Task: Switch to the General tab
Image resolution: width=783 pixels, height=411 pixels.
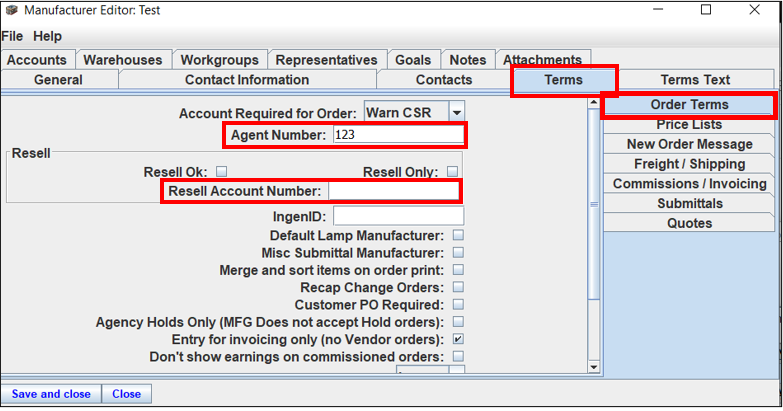Action: point(58,80)
